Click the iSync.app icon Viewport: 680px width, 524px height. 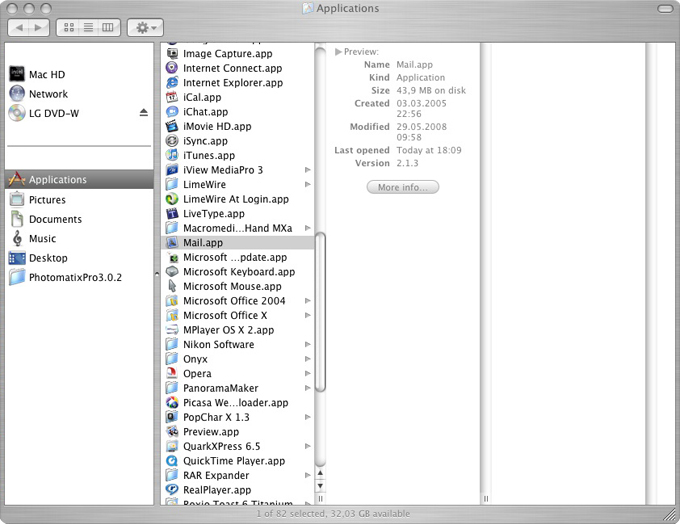tap(172, 141)
